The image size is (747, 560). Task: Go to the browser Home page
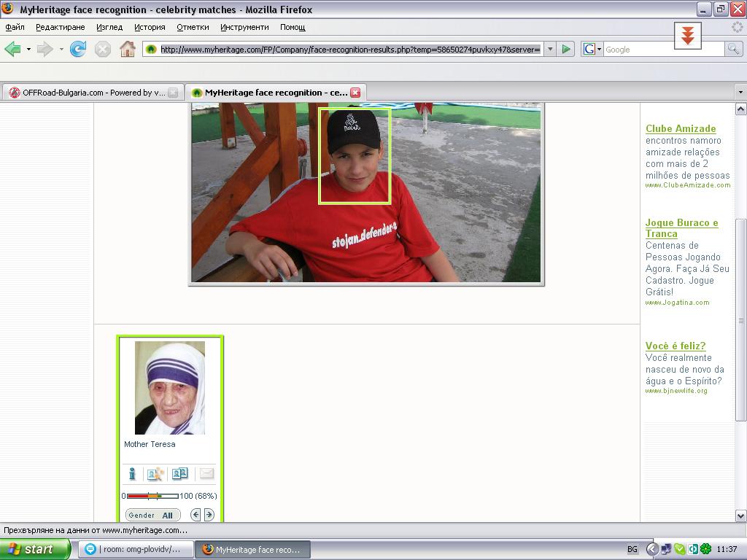[128, 50]
